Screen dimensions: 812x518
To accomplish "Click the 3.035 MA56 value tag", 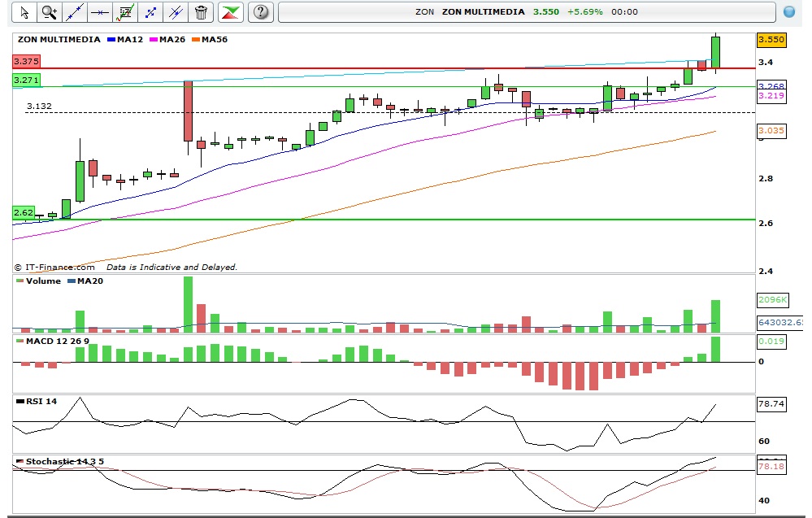I will (771, 131).
